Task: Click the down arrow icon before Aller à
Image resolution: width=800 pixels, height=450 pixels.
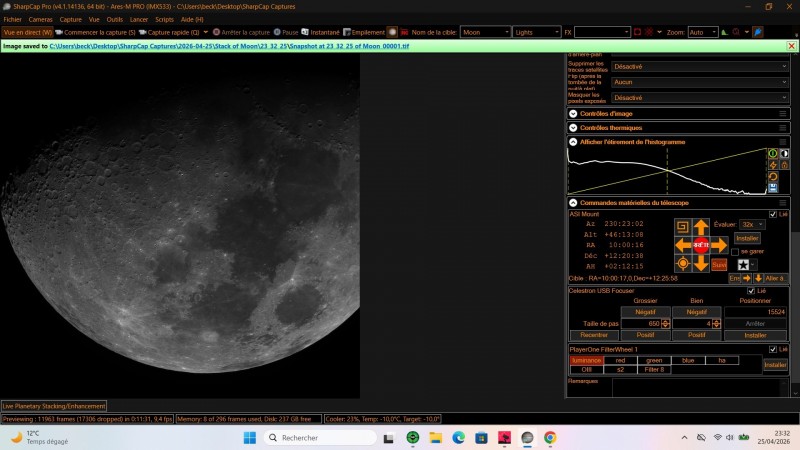Action: point(758,278)
